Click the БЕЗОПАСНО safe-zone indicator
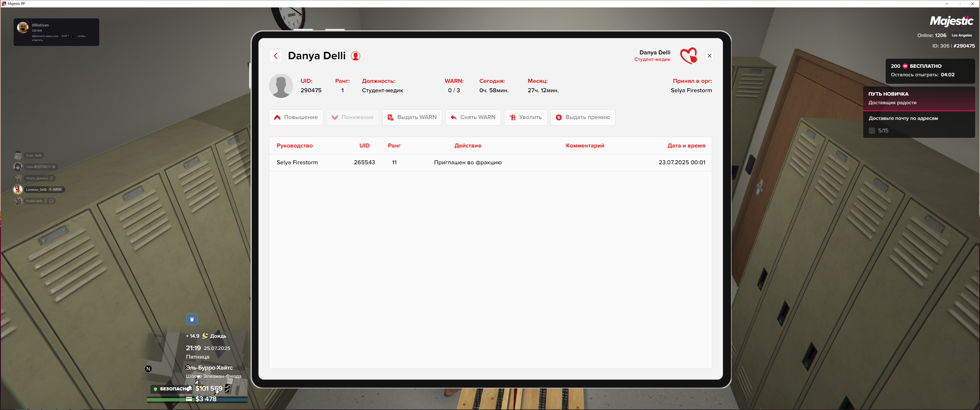The width and height of the screenshot is (980, 410). 172,389
